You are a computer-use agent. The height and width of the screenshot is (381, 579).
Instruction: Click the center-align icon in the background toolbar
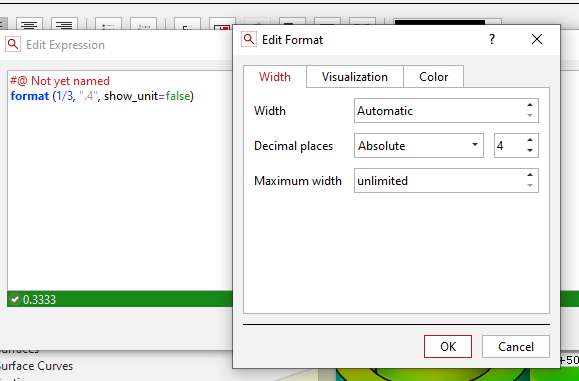[x=29, y=24]
